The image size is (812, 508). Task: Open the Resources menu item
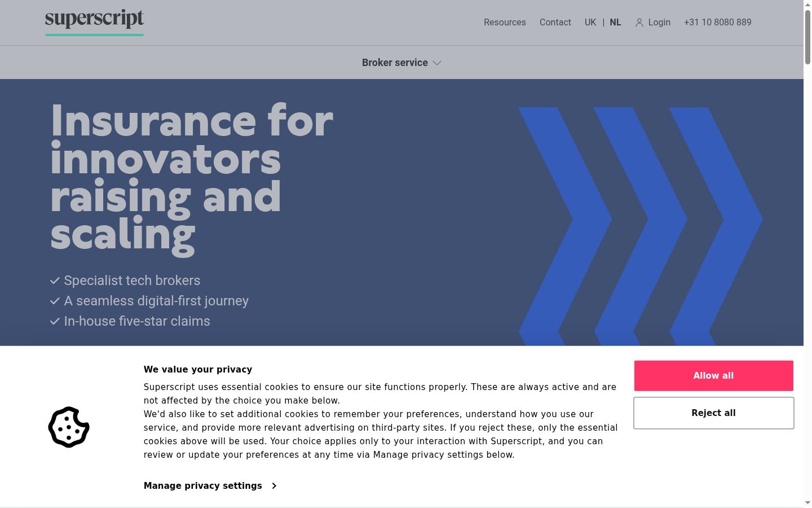tap(505, 23)
